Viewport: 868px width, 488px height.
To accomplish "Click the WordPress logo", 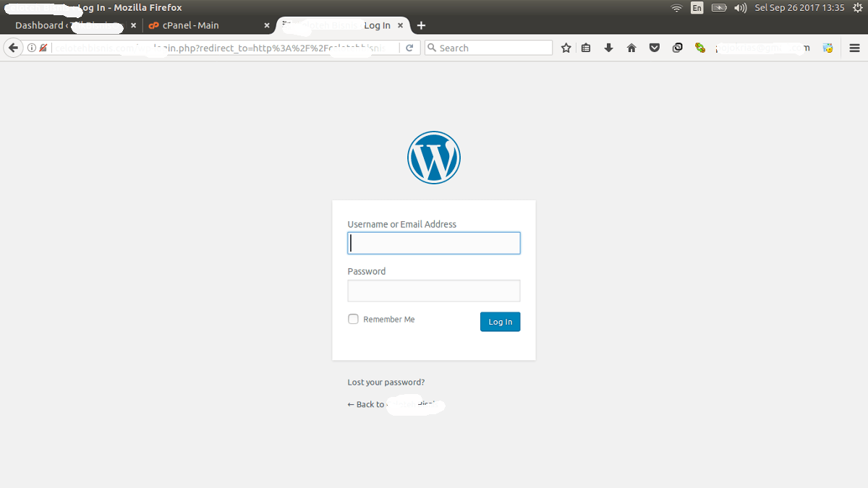I will click(434, 158).
